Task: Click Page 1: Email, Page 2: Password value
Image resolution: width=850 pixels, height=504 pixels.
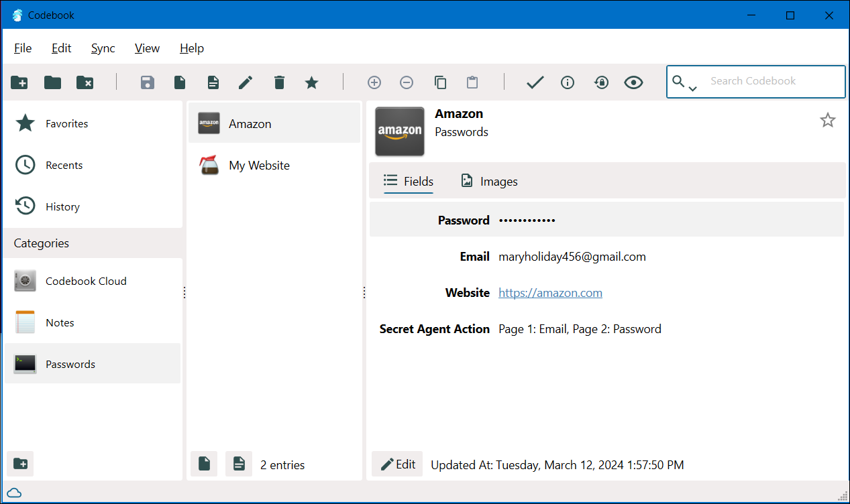Action: (x=580, y=329)
